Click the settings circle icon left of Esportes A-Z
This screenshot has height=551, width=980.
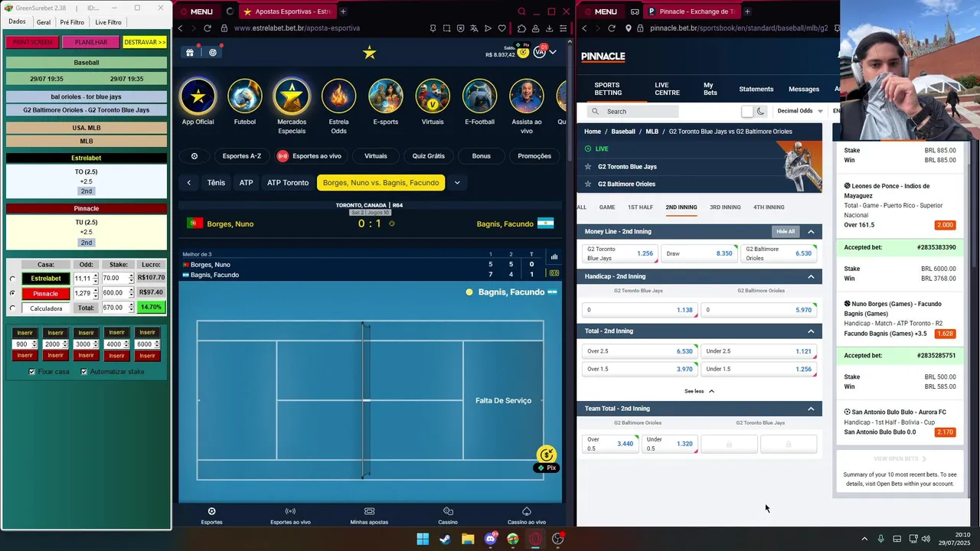(194, 156)
